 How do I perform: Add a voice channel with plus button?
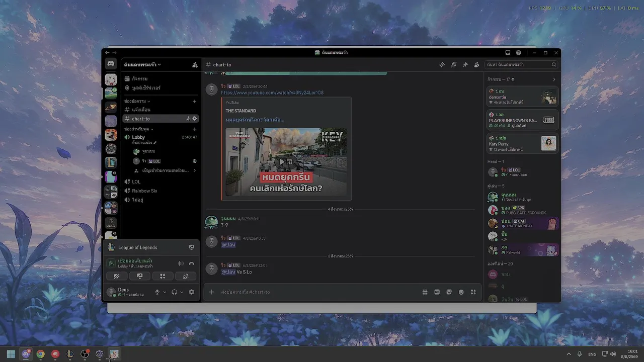pyautogui.click(x=195, y=129)
